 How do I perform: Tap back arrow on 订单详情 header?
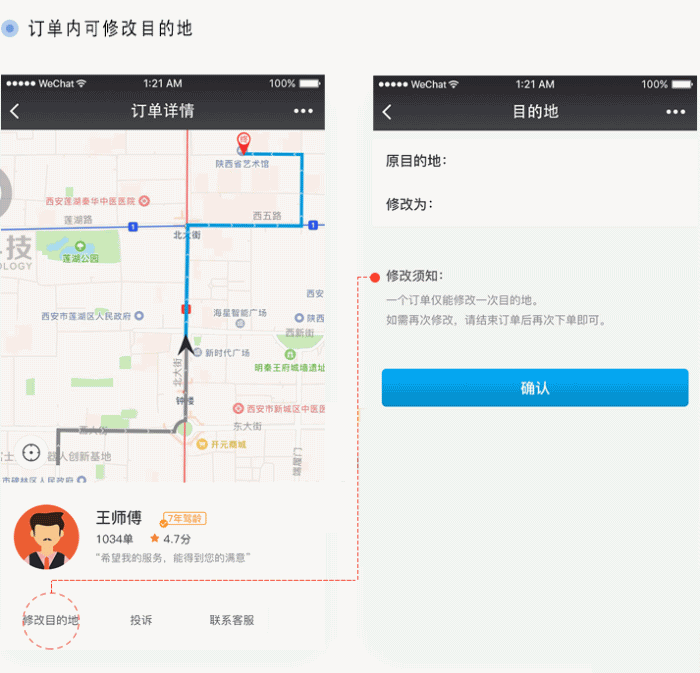[15, 112]
